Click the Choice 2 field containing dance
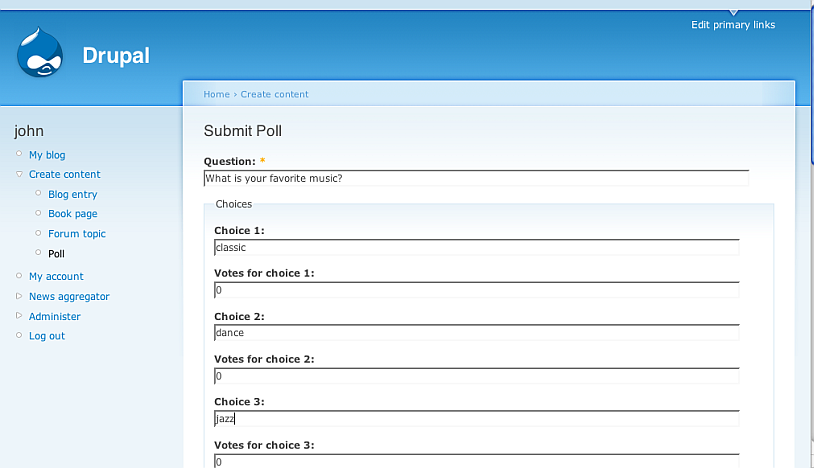The height and width of the screenshot is (468, 814). click(476, 333)
